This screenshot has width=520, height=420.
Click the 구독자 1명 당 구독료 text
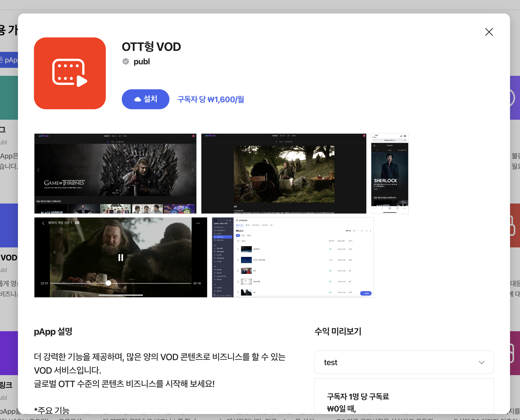[358, 396]
